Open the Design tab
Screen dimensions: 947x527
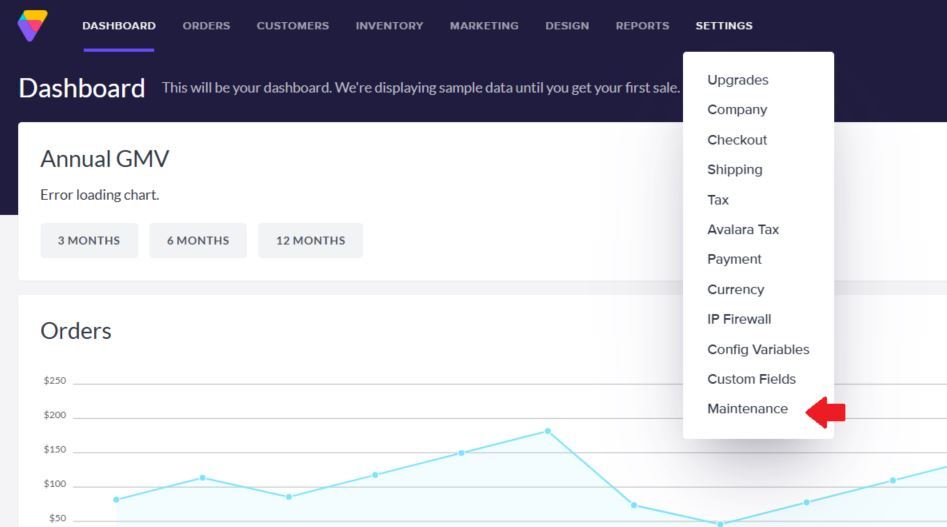(567, 26)
